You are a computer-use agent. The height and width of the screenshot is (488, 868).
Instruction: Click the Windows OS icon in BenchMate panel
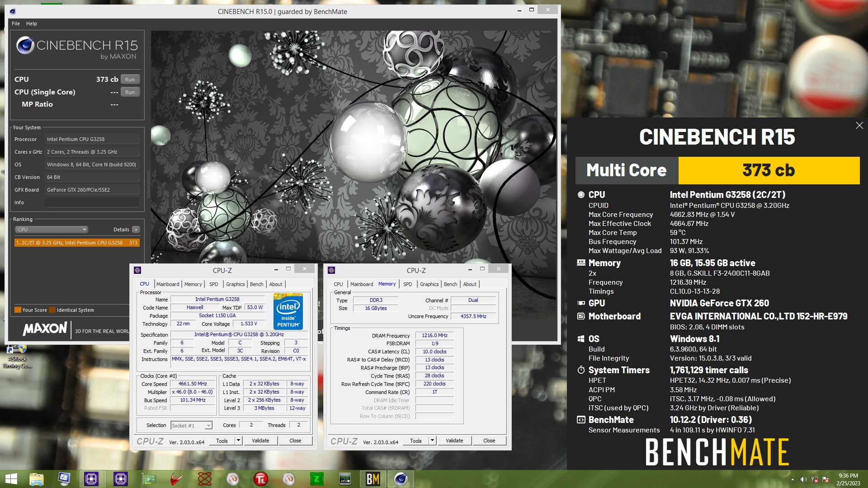click(x=581, y=339)
